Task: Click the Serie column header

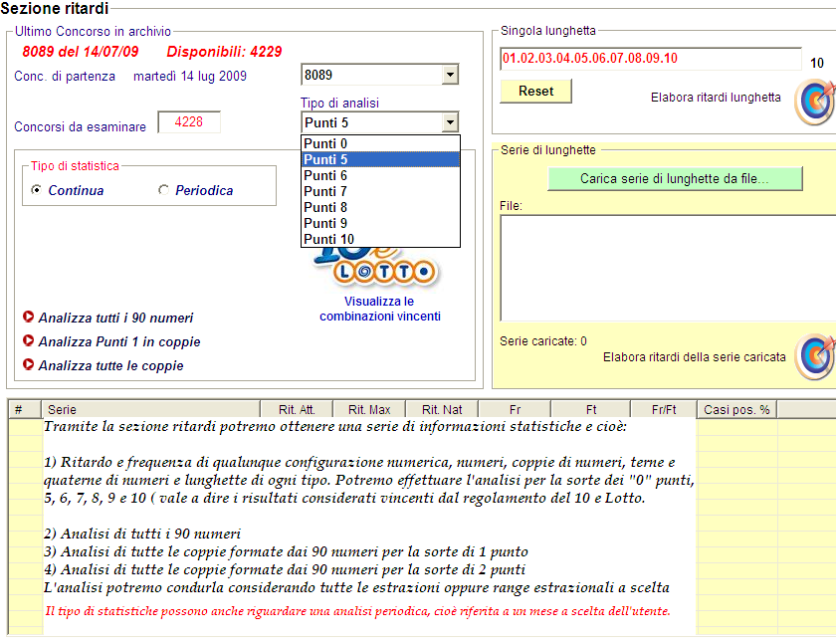Action: click(x=151, y=409)
